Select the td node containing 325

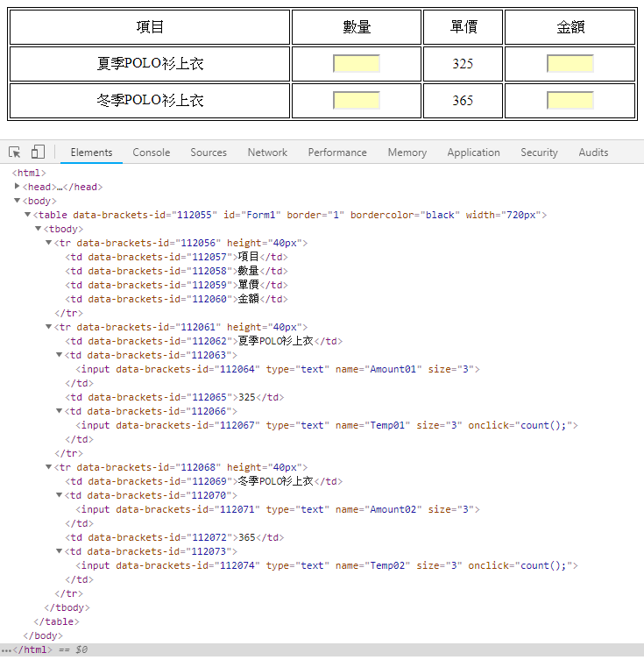(x=174, y=397)
